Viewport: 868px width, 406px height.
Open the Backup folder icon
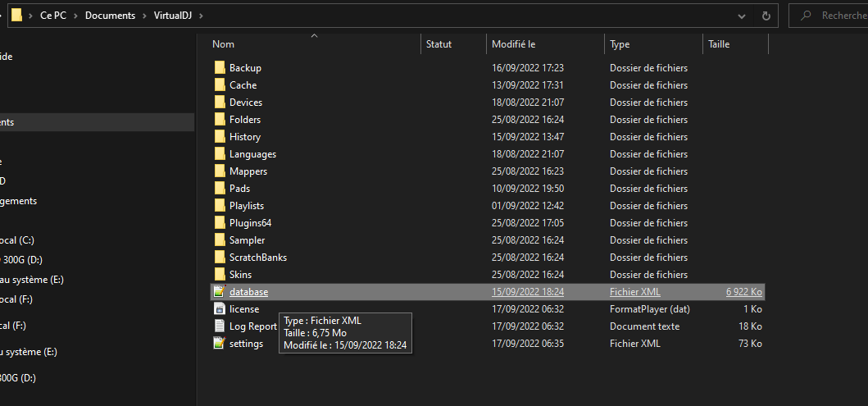click(x=220, y=67)
